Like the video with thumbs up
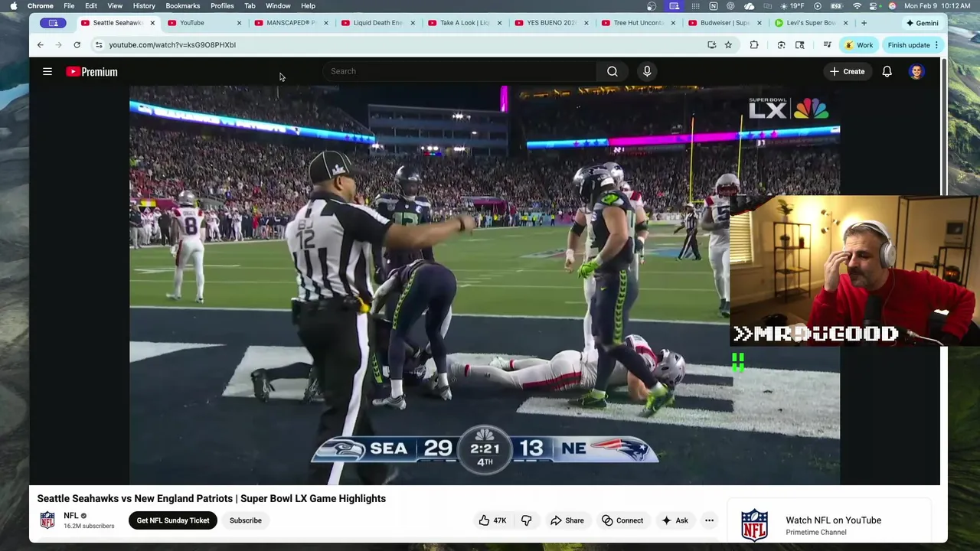 pos(492,520)
